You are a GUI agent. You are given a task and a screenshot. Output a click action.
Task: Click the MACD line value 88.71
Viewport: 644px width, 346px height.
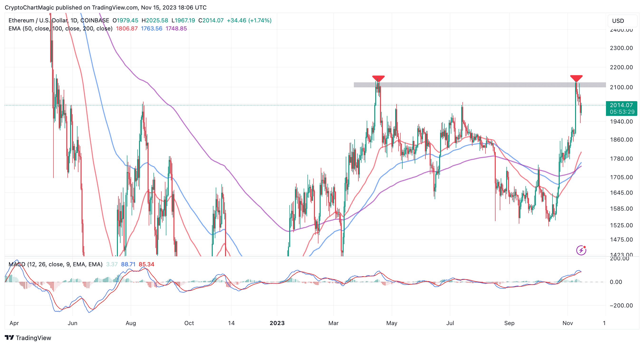point(128,264)
